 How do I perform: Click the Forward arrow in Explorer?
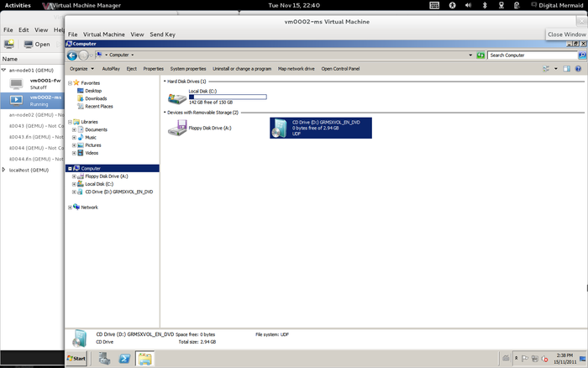pos(84,55)
